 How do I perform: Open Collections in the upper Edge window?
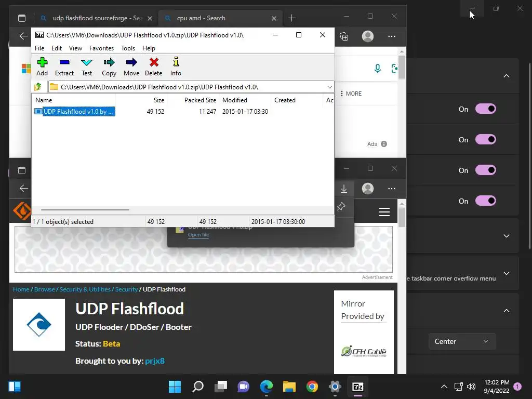tap(344, 36)
